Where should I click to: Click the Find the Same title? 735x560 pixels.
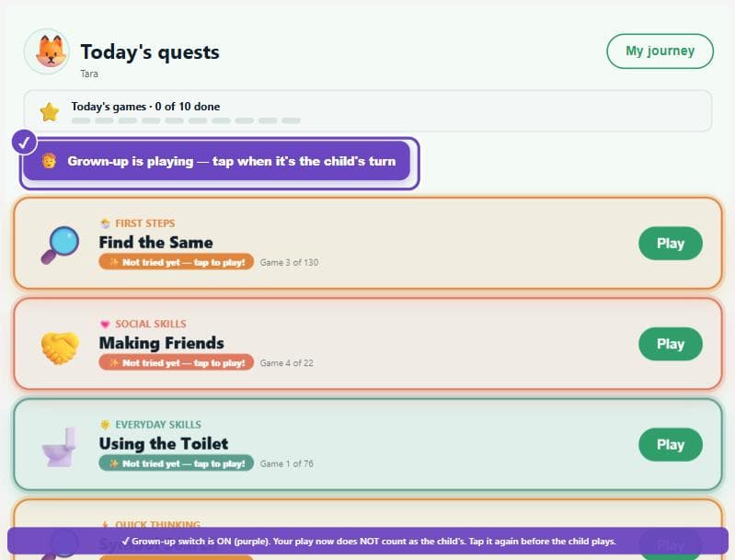[x=156, y=242]
